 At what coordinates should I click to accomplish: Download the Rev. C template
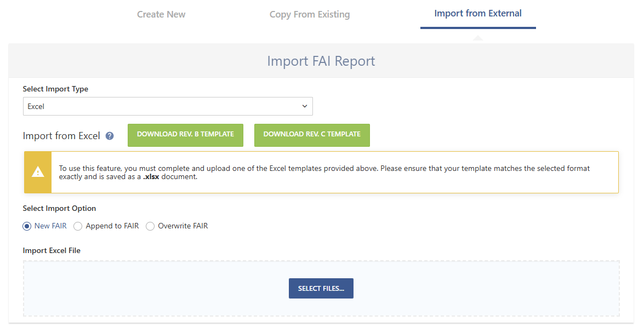[x=312, y=135]
